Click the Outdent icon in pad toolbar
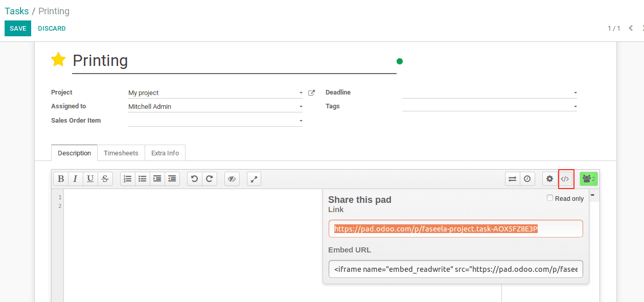This screenshot has width=644, height=302. [172, 179]
